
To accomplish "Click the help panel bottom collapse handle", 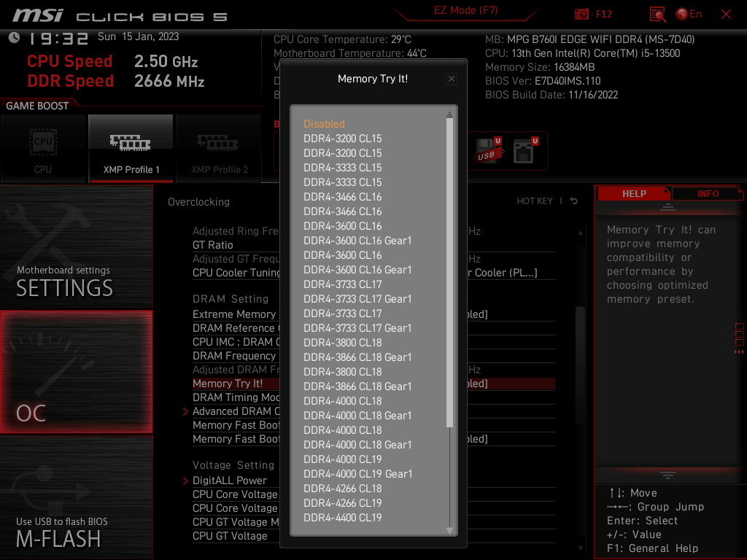I will [668, 475].
